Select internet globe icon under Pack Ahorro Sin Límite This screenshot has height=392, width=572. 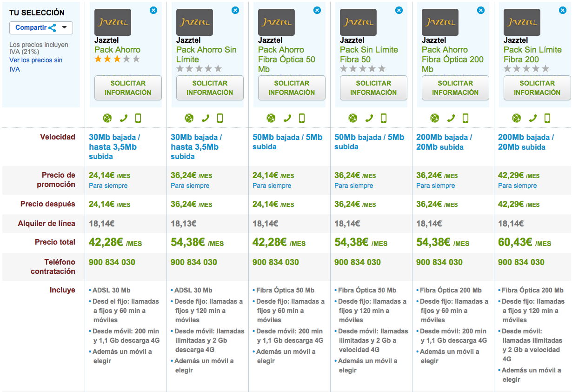pos(189,118)
